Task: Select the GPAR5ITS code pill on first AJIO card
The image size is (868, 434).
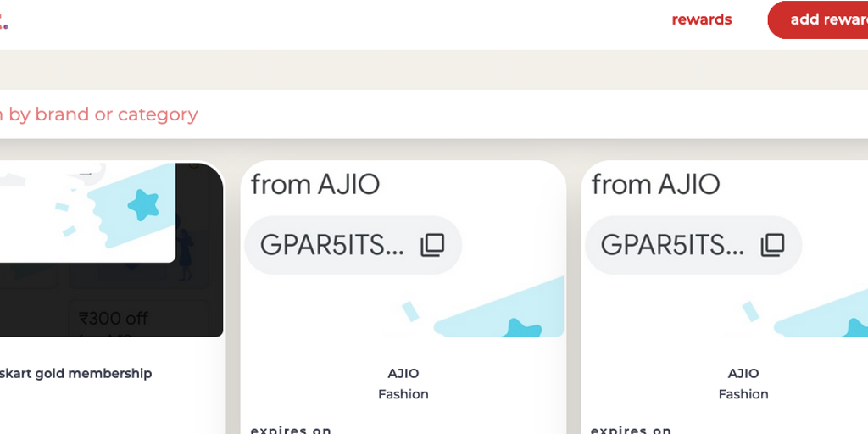Action: [332, 245]
